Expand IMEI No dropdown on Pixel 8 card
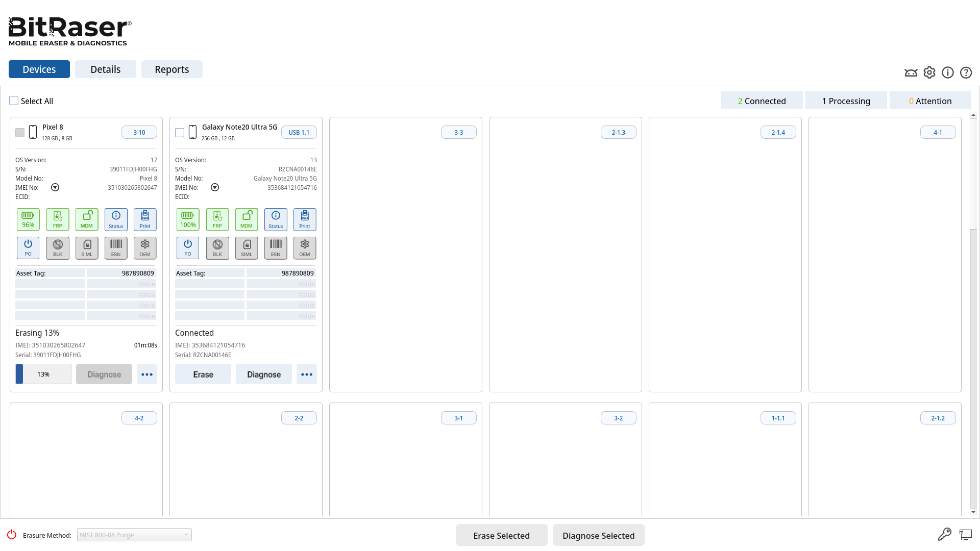This screenshot has height=551, width=980. pyautogui.click(x=55, y=187)
